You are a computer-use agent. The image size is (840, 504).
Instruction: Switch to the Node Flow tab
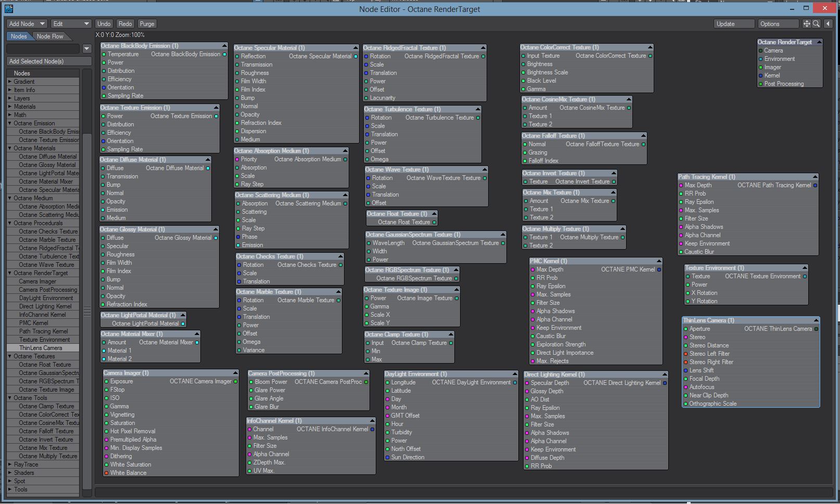pyautogui.click(x=50, y=36)
